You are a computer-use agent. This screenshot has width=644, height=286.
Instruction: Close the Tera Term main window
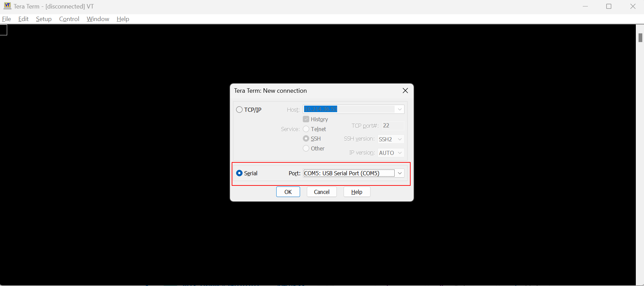(633, 6)
